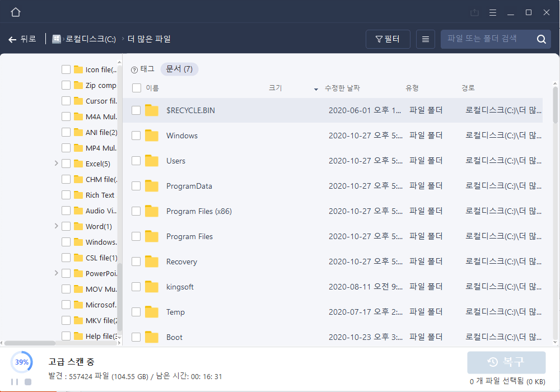
Task: Go back with the 뒤로 button
Action: 22,39
